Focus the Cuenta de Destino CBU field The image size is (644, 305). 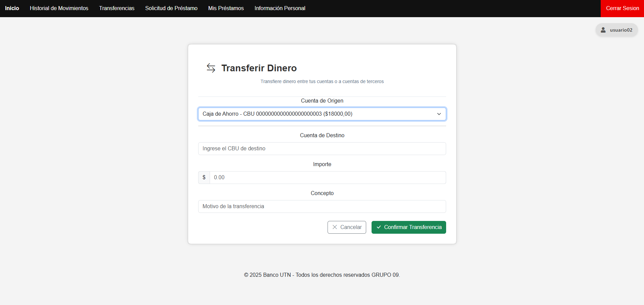[322, 149]
